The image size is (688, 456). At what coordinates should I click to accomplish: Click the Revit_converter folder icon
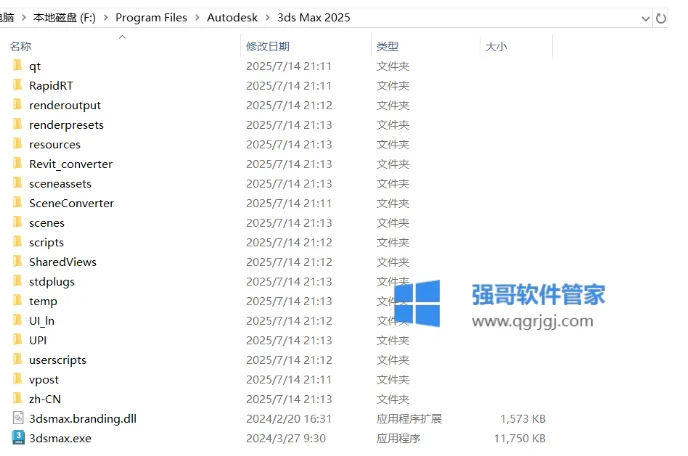coord(18,163)
